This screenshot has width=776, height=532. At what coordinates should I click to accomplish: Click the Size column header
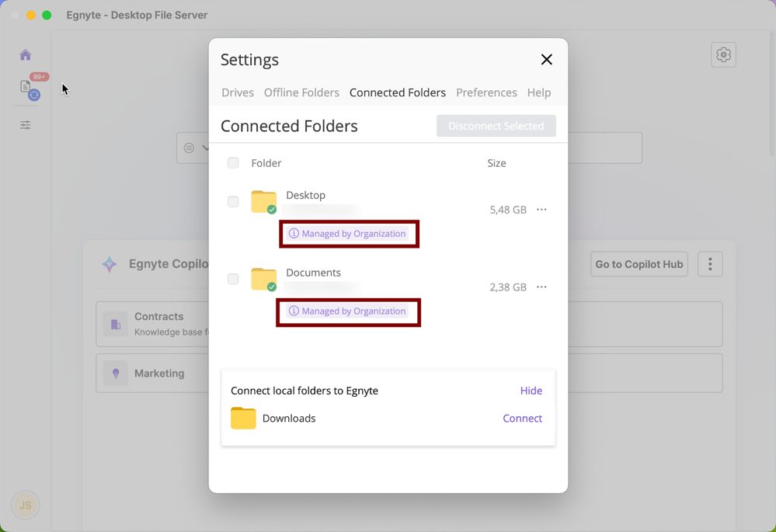pyautogui.click(x=496, y=163)
